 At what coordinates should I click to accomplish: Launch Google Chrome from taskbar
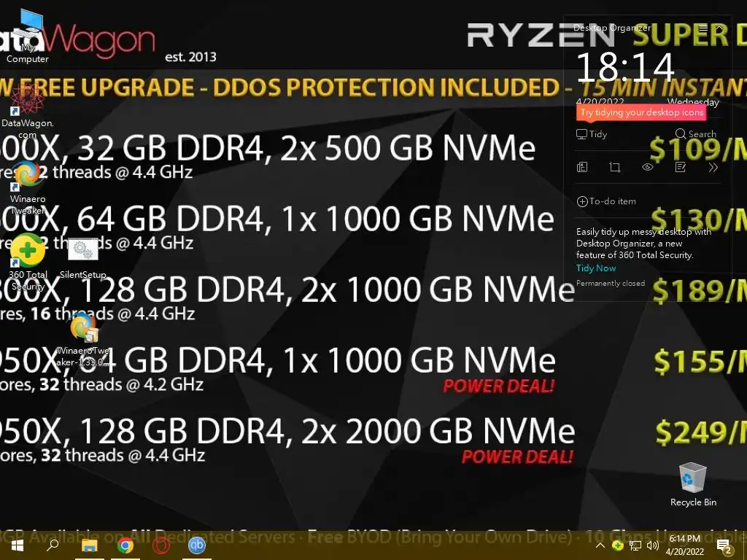tap(125, 545)
